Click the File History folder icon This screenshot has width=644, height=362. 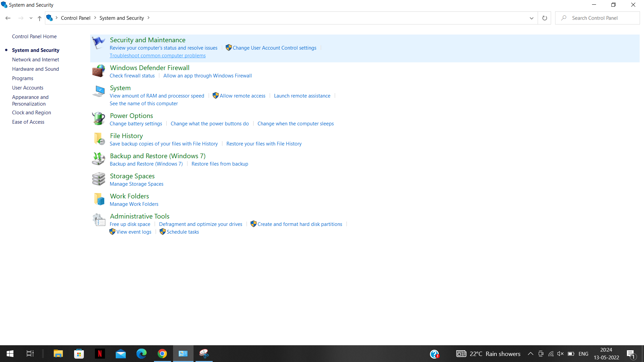98,139
